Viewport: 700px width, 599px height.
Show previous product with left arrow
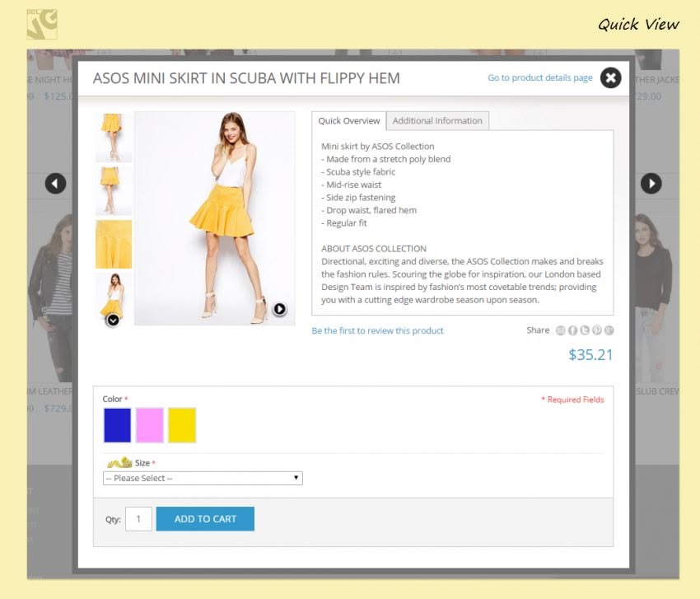pyautogui.click(x=55, y=183)
